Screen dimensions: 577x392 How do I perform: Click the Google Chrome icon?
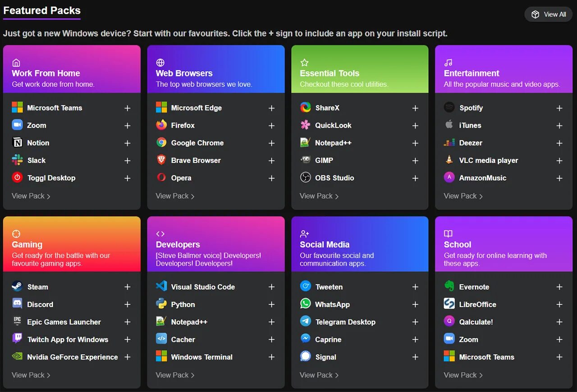click(x=161, y=143)
